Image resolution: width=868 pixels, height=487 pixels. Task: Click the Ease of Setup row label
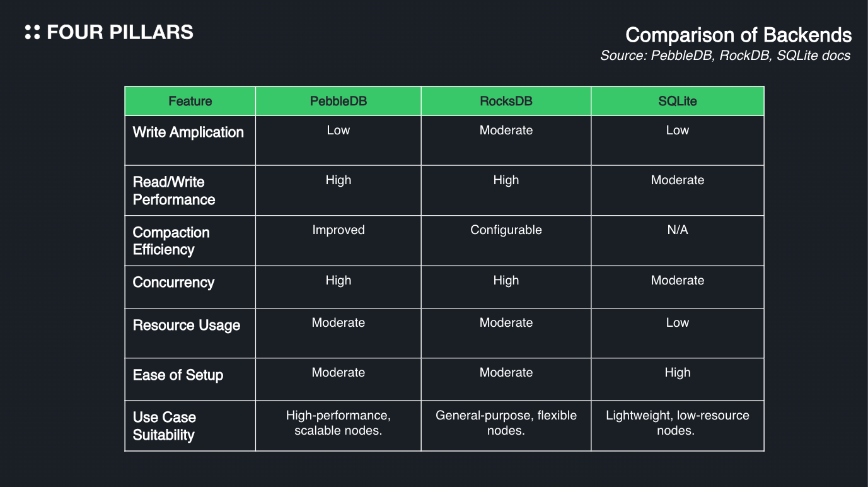coord(178,375)
